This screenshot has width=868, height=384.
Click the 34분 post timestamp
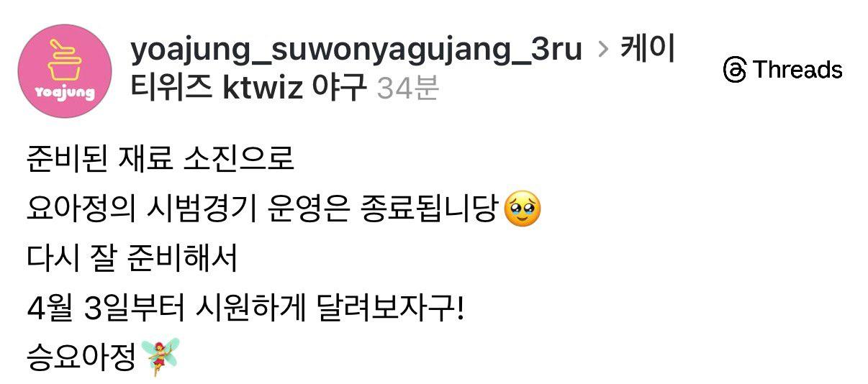coord(407,89)
